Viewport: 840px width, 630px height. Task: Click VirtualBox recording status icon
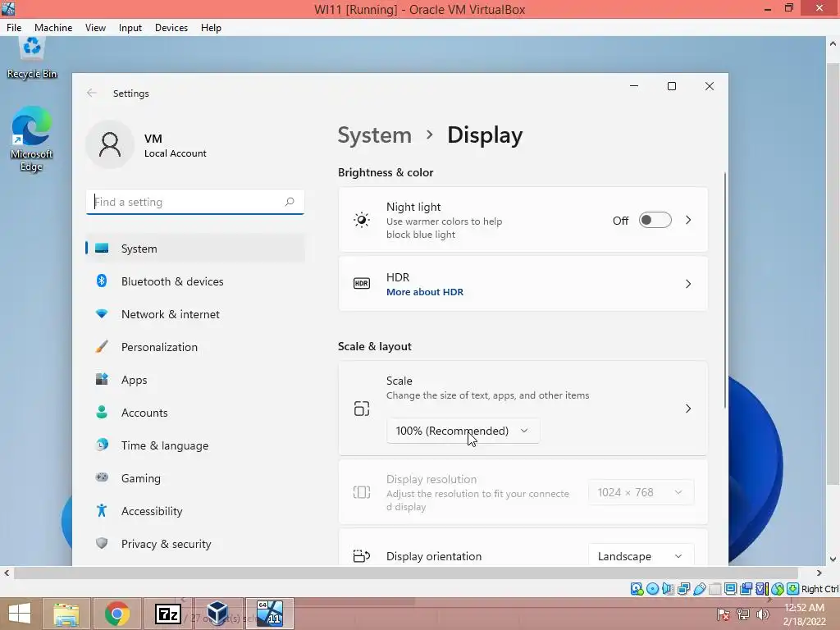click(746, 589)
